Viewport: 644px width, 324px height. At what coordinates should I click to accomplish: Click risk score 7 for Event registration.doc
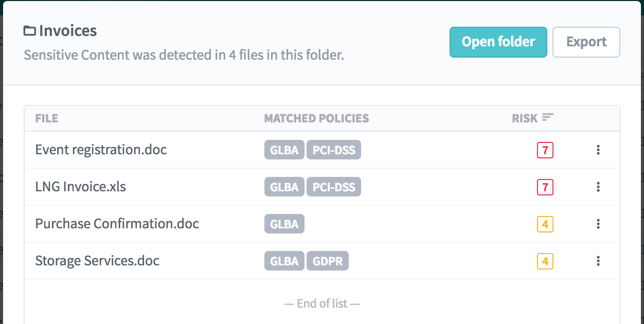(x=545, y=150)
